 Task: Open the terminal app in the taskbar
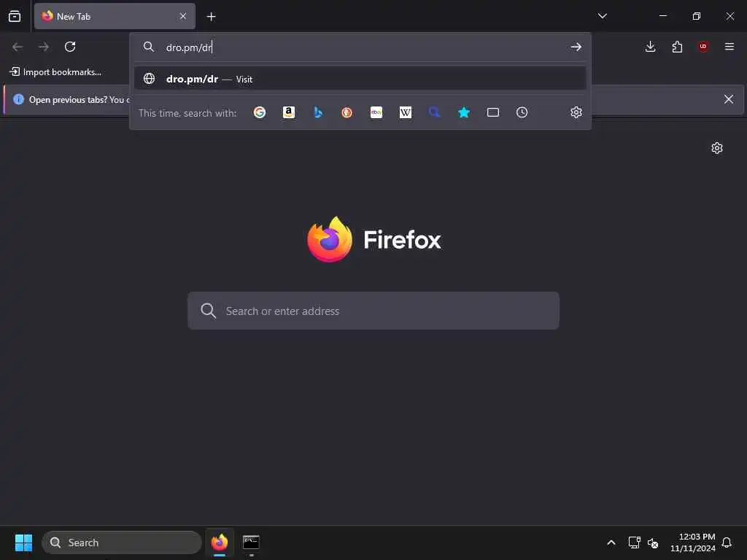point(251,542)
